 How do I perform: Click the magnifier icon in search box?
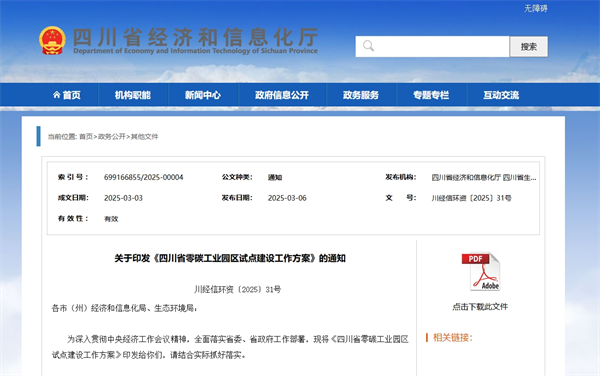tap(368, 46)
